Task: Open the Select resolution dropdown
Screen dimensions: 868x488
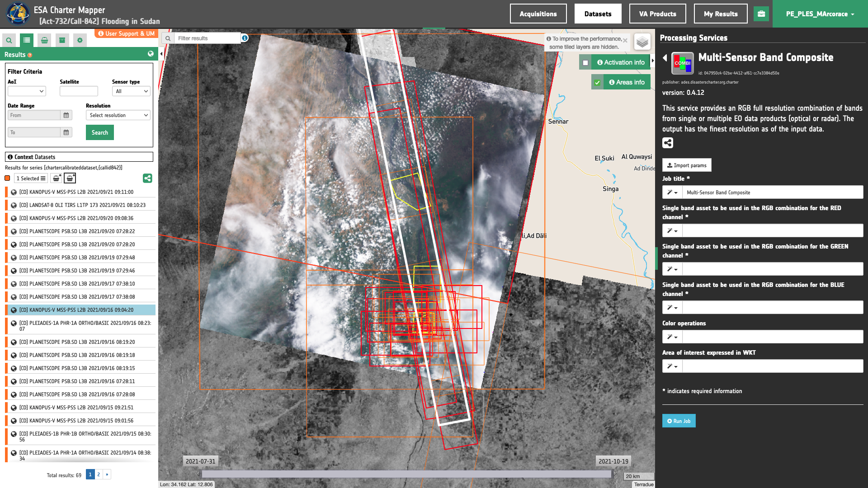Action: [x=118, y=115]
